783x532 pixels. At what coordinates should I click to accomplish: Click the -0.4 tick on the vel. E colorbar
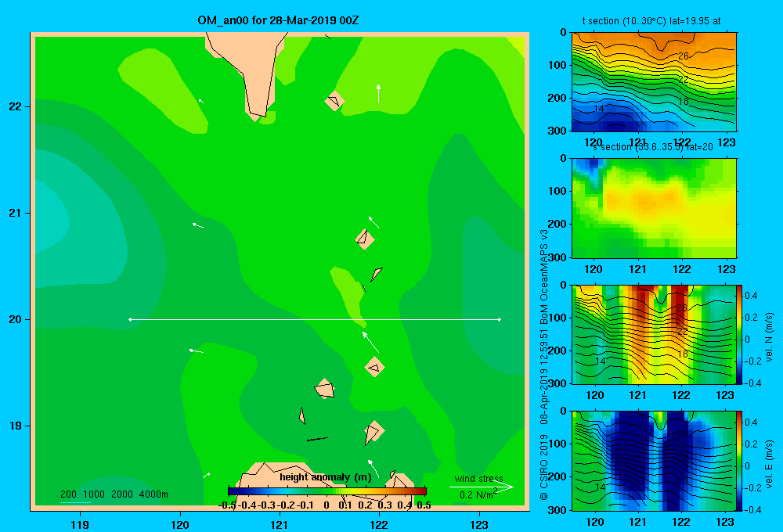[x=752, y=509]
